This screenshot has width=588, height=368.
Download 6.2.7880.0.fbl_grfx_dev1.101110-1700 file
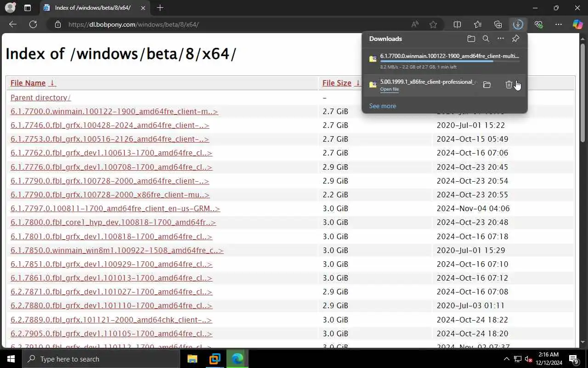point(111,305)
